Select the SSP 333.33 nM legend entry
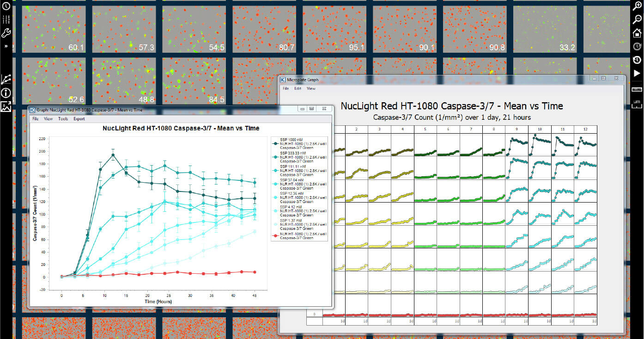 tap(299, 156)
